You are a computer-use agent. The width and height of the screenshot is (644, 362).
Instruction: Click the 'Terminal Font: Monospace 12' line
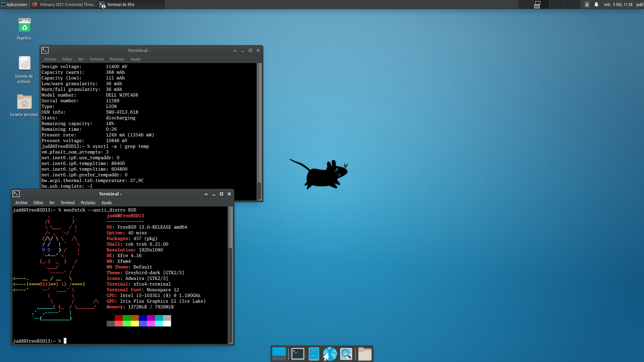pos(143,290)
